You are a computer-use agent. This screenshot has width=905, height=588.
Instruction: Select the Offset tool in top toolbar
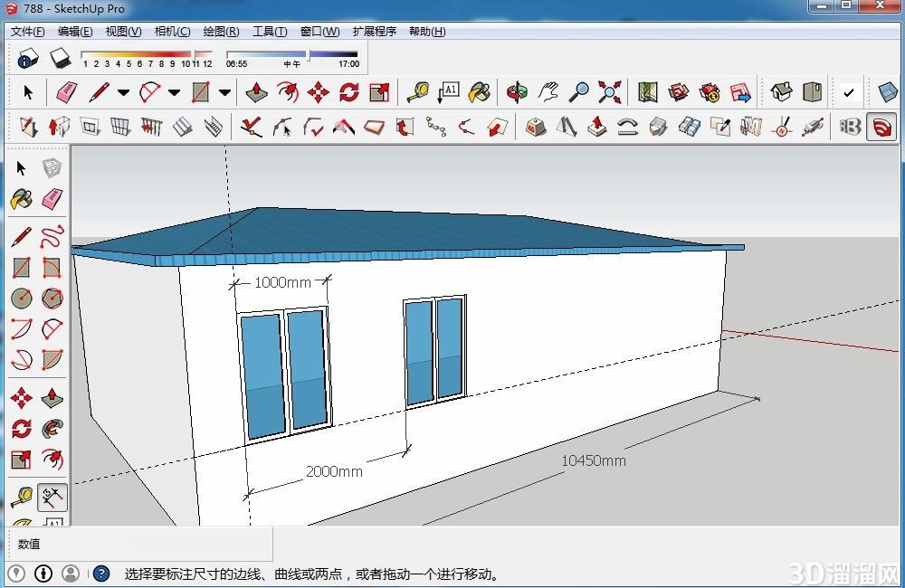click(x=288, y=92)
